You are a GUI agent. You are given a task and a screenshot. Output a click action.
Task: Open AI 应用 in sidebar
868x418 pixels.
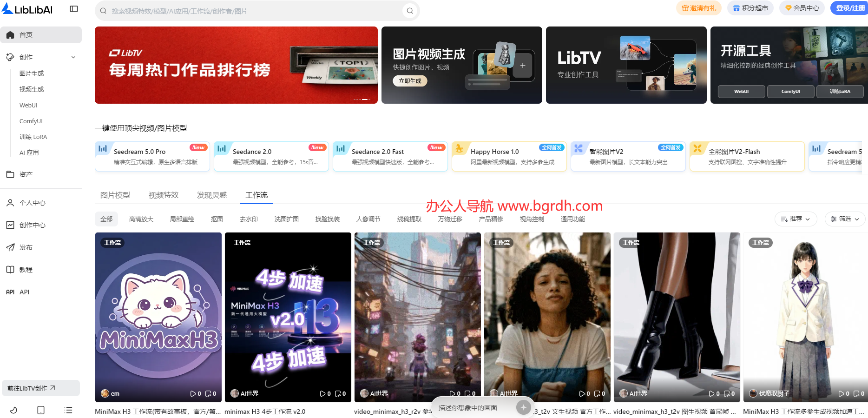point(29,153)
